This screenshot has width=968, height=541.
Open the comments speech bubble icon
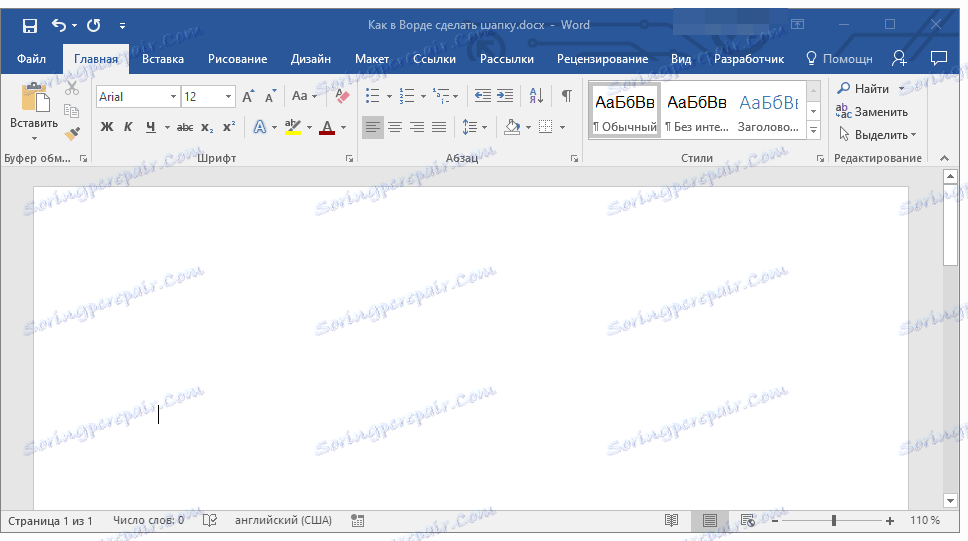tap(938, 59)
